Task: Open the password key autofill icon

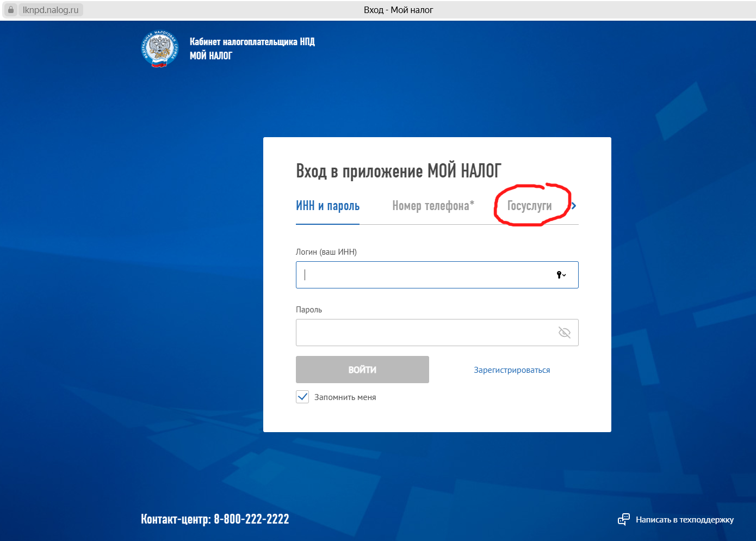Action: pyautogui.click(x=561, y=275)
